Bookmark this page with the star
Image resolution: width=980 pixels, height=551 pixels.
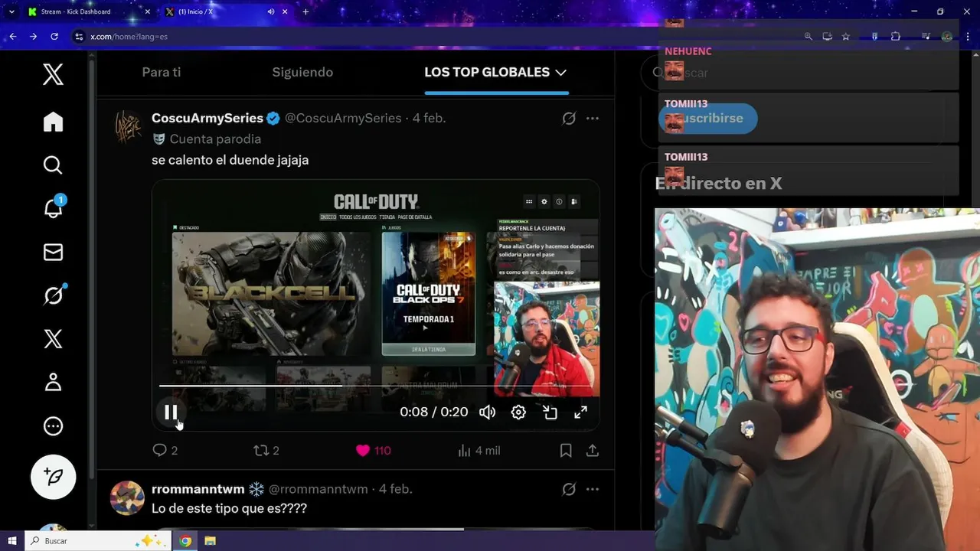846,36
